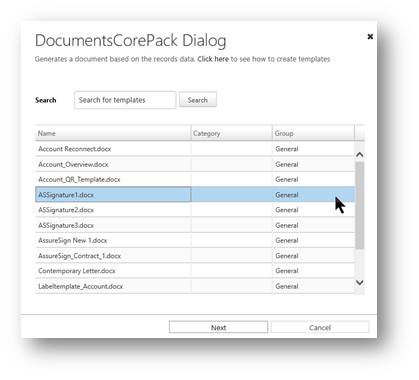The image size is (419, 380).
Task: Click the scroll down arrow of template list
Action: pyautogui.click(x=360, y=282)
